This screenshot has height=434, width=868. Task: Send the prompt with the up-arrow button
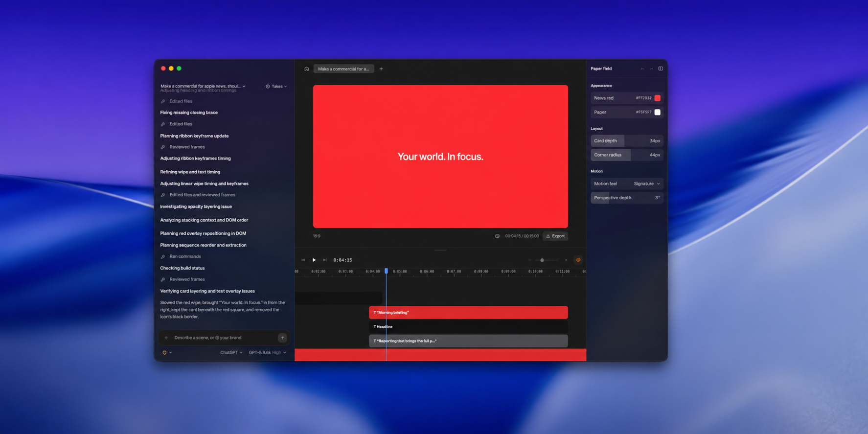tap(282, 338)
